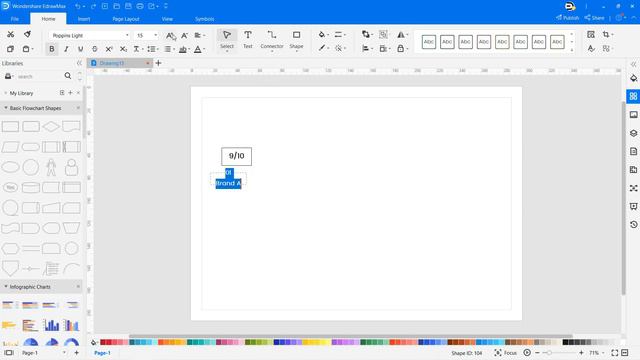Image resolution: width=640 pixels, height=360 pixels.
Task: Open the line style dropdown
Action: coord(340,35)
